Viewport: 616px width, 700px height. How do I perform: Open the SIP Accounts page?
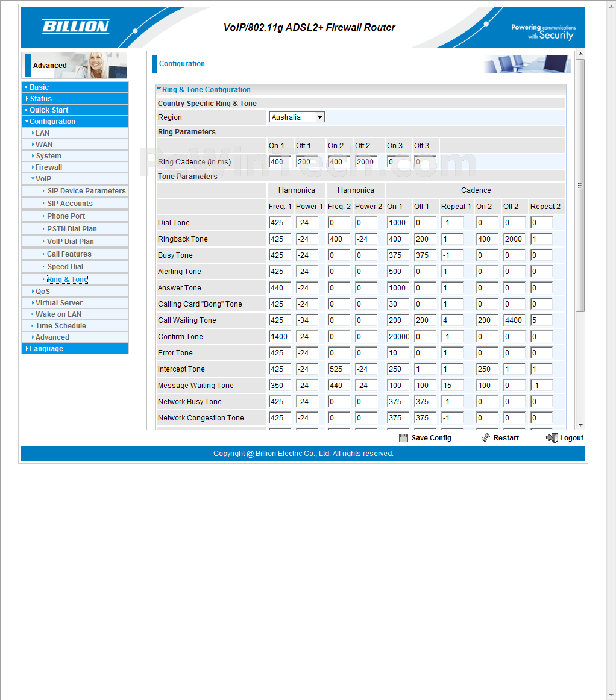pyautogui.click(x=70, y=204)
